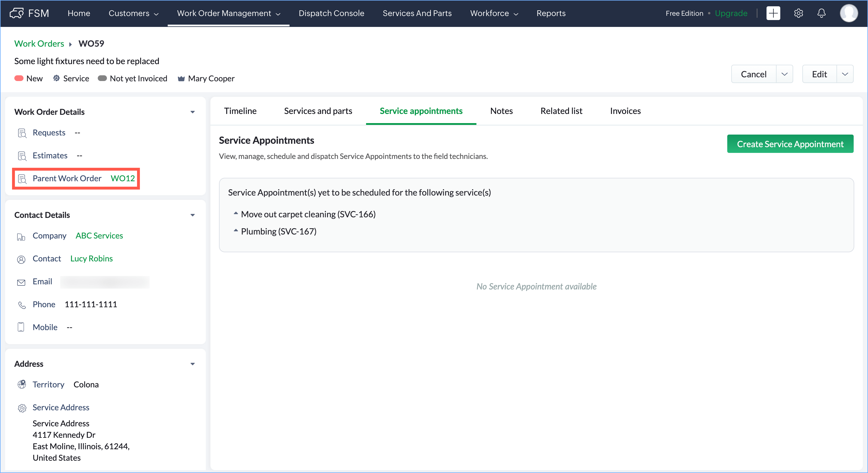Open the Edit button dropdown arrow

[845, 74]
